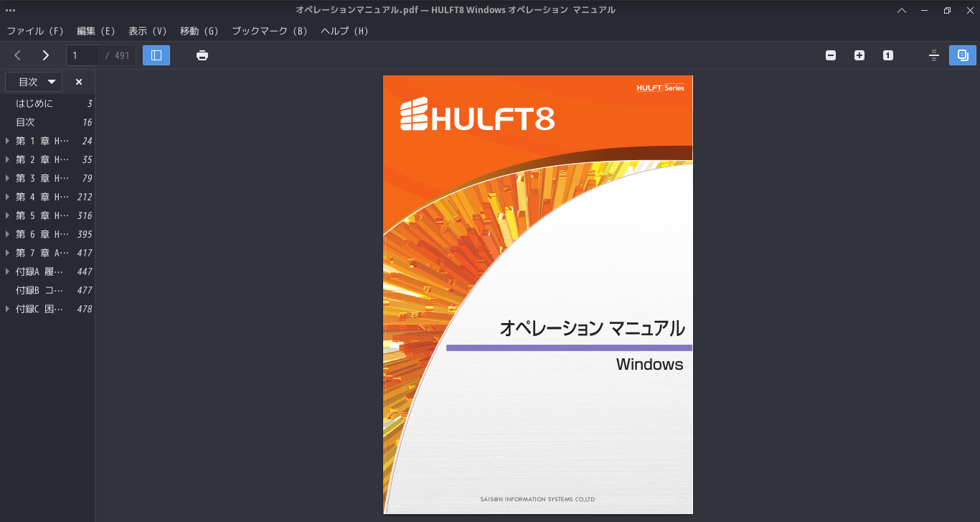Expand the 第 1 章 outline entry

point(8,141)
